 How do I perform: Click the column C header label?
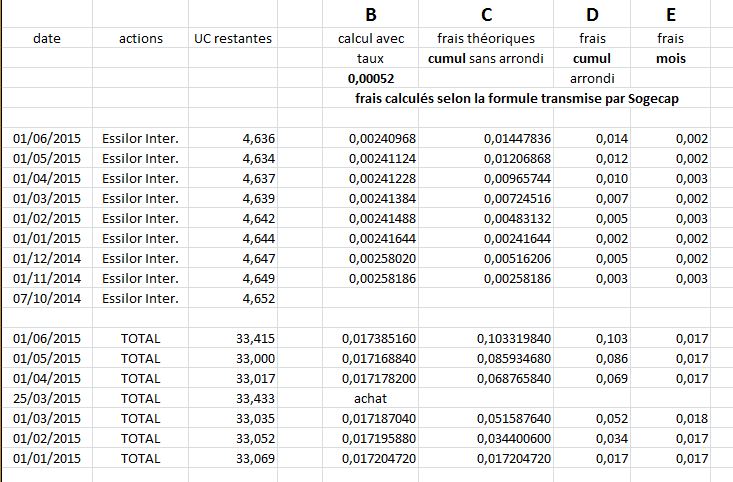point(486,15)
